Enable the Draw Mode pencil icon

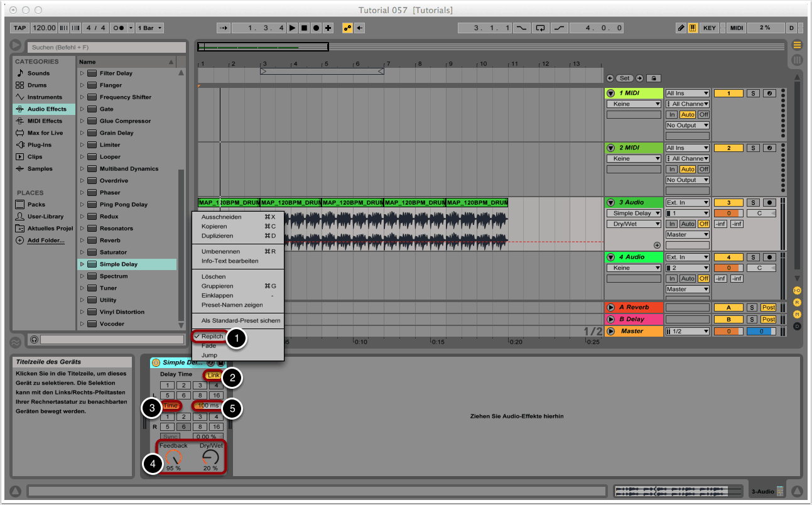coord(681,28)
